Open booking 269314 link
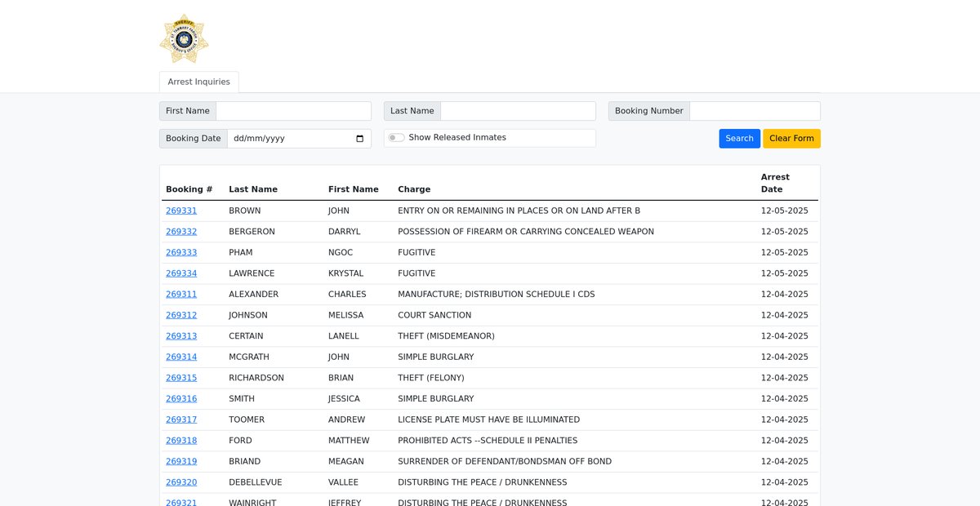This screenshot has width=980, height=506. point(181,357)
